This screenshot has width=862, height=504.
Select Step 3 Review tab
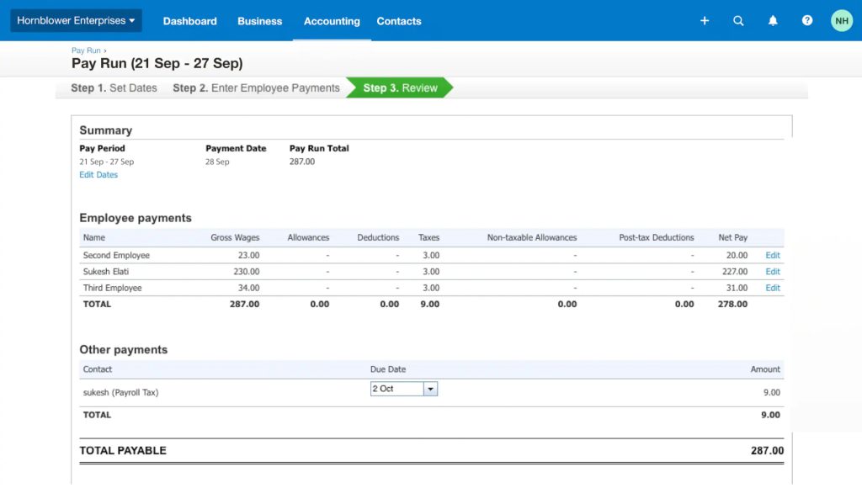pos(400,88)
